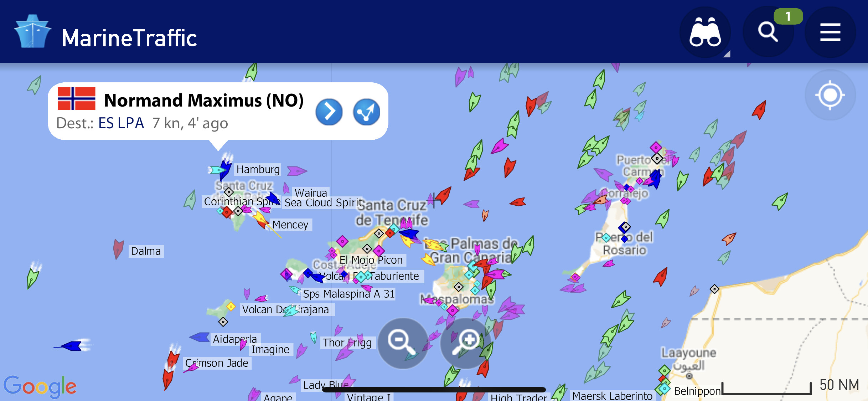This screenshot has height=401, width=868.
Task: Select Volcan De Taburiente vessel label
Action: pos(370,276)
